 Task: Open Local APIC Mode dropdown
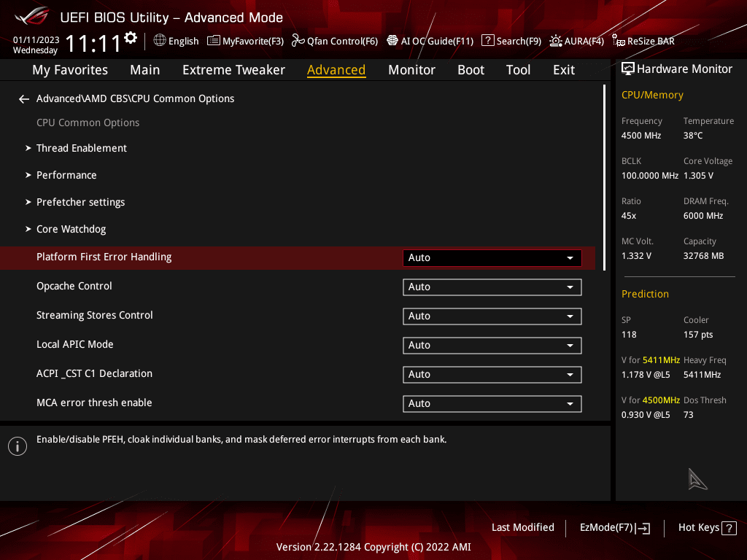tap(492, 345)
